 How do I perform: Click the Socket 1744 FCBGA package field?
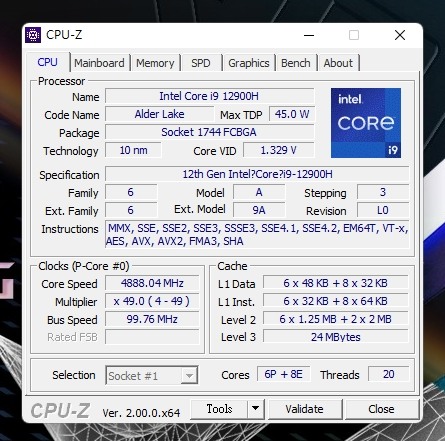pos(209,132)
